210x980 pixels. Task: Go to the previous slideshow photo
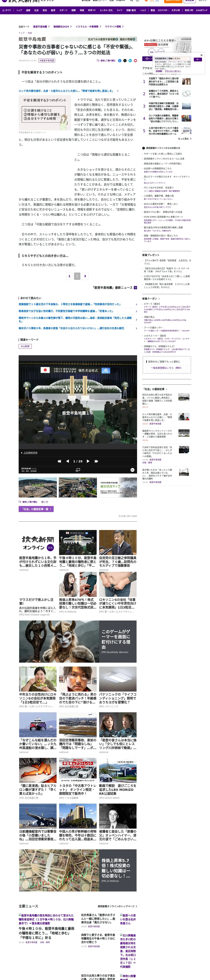click(x=67, y=461)
